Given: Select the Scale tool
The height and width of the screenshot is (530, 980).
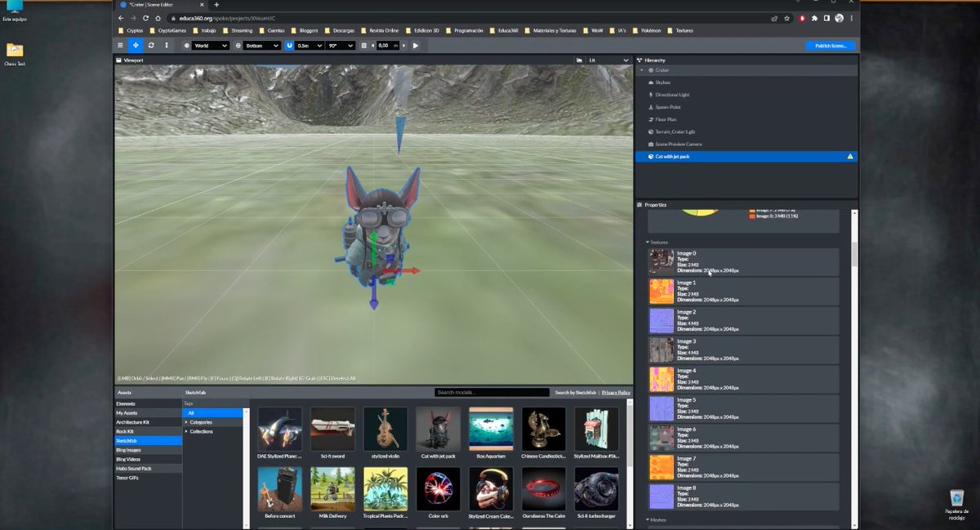Looking at the screenshot, I should 167,46.
